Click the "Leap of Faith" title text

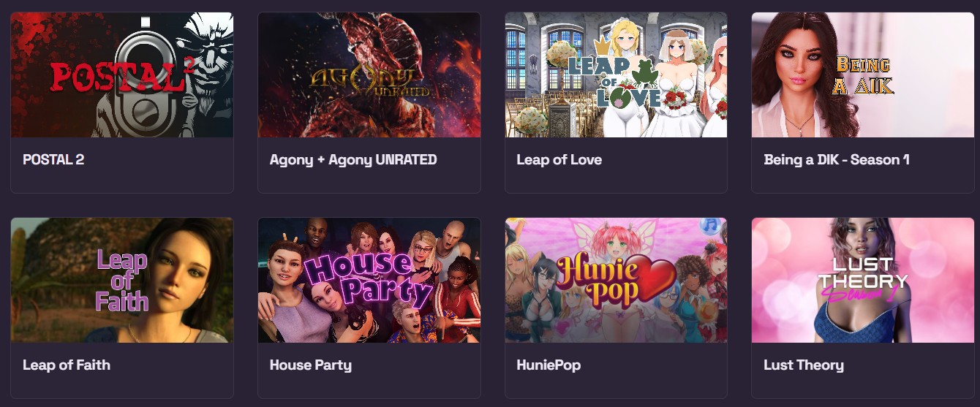[67, 365]
